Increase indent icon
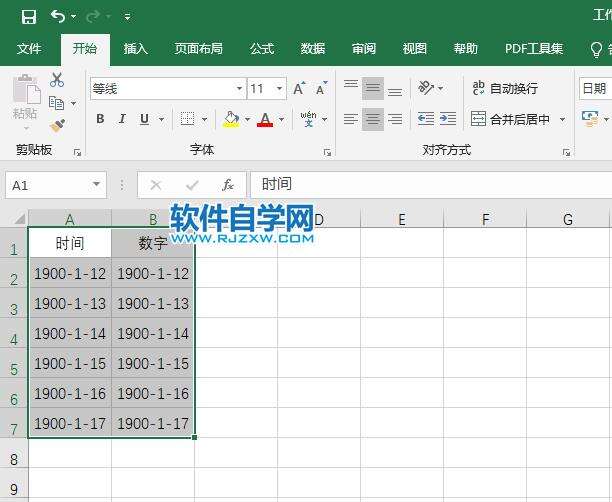The height and width of the screenshot is (502, 612). pos(448,119)
